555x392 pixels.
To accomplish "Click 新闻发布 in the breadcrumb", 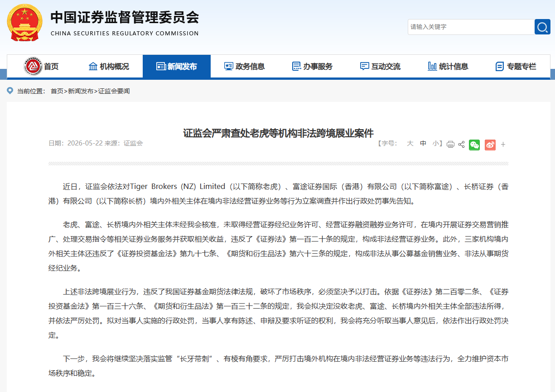I will [81, 91].
